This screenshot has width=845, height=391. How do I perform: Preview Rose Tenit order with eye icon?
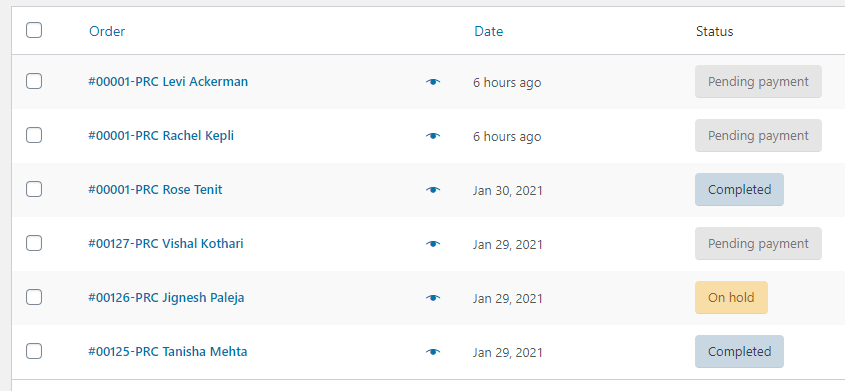coord(433,190)
